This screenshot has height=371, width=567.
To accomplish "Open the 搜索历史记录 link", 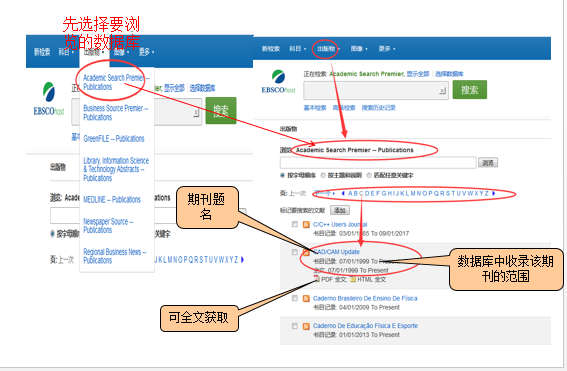I will pos(379,108).
